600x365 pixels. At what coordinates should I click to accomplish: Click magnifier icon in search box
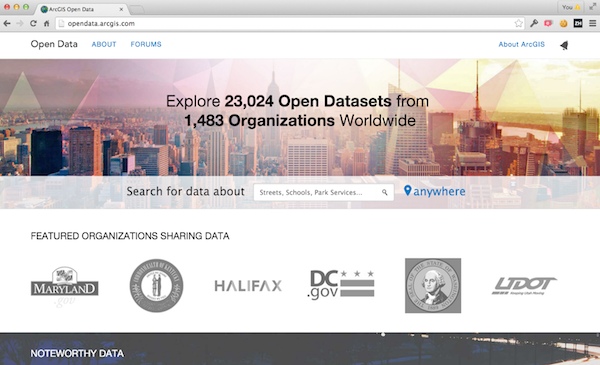click(385, 192)
